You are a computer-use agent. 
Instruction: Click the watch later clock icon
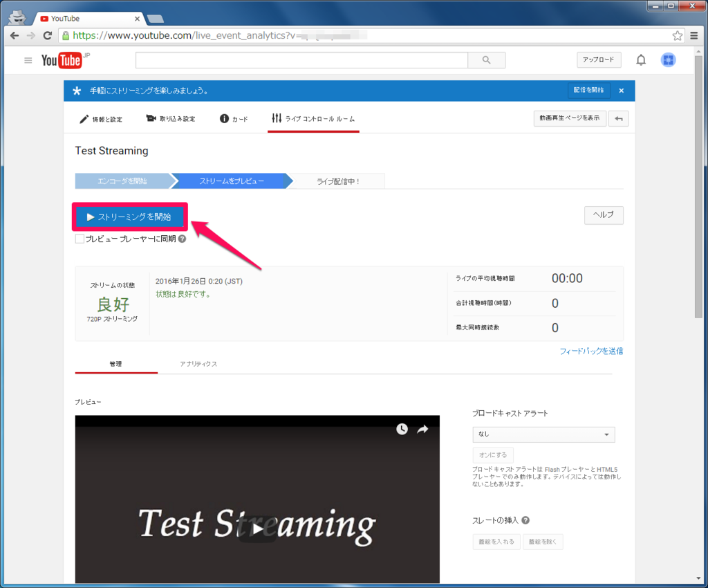402,429
